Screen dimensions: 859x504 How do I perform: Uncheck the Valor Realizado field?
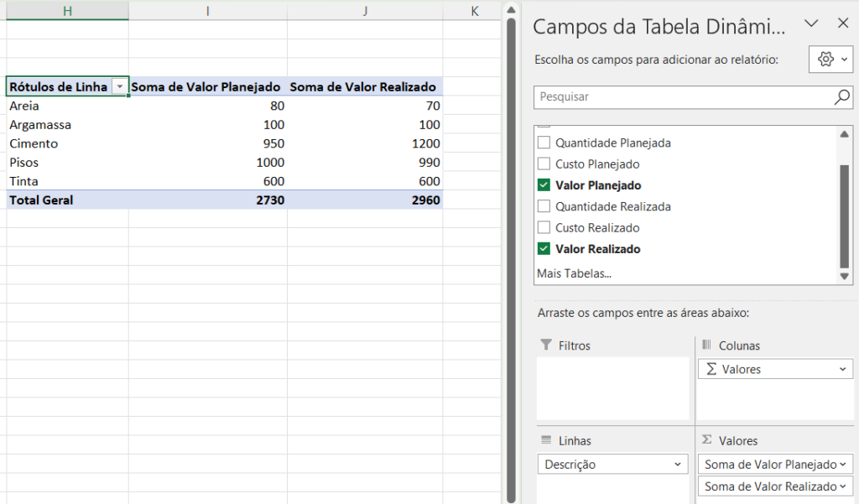(x=544, y=249)
